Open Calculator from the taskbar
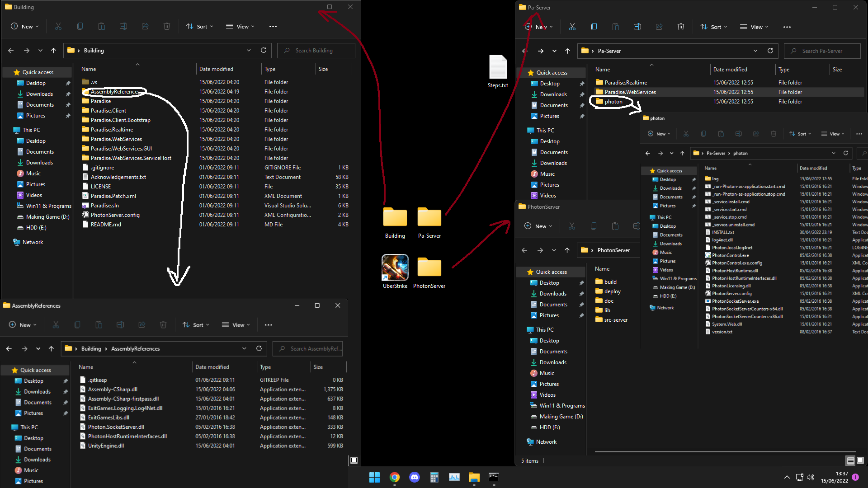 tap(434, 477)
